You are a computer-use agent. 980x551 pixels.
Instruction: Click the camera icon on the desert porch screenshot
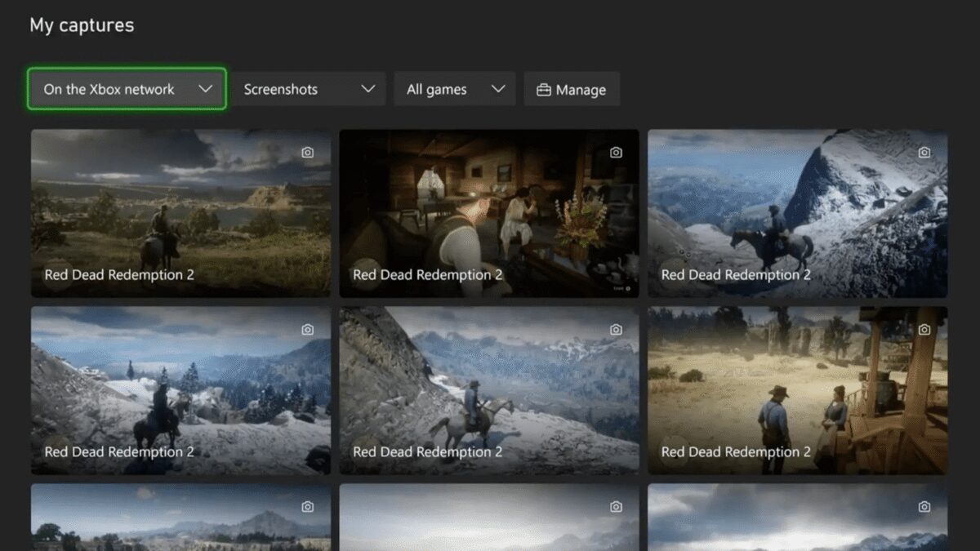click(924, 329)
